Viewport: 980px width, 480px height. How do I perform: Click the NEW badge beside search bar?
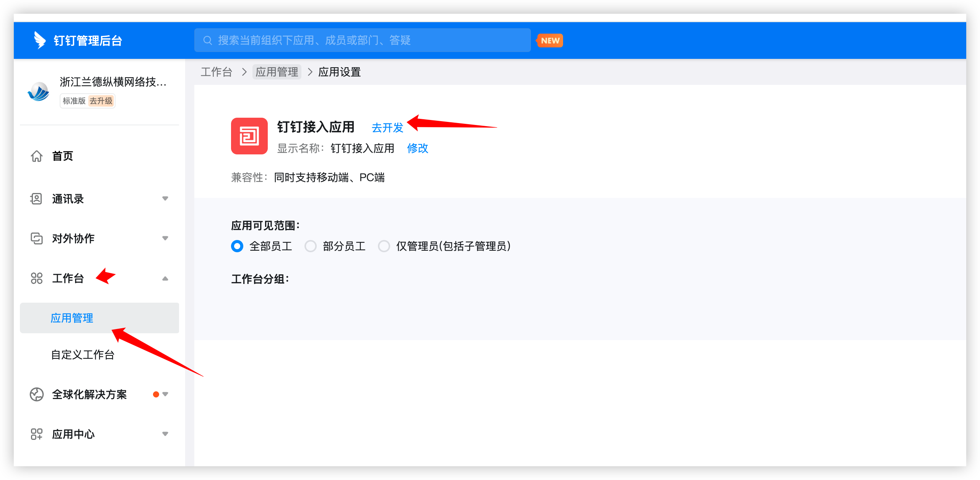click(x=550, y=41)
